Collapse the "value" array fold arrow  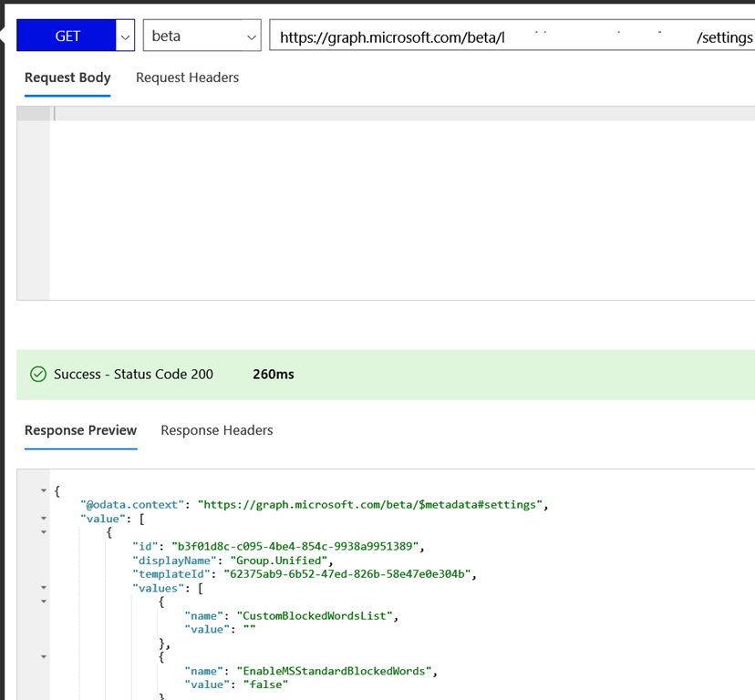click(x=43, y=519)
